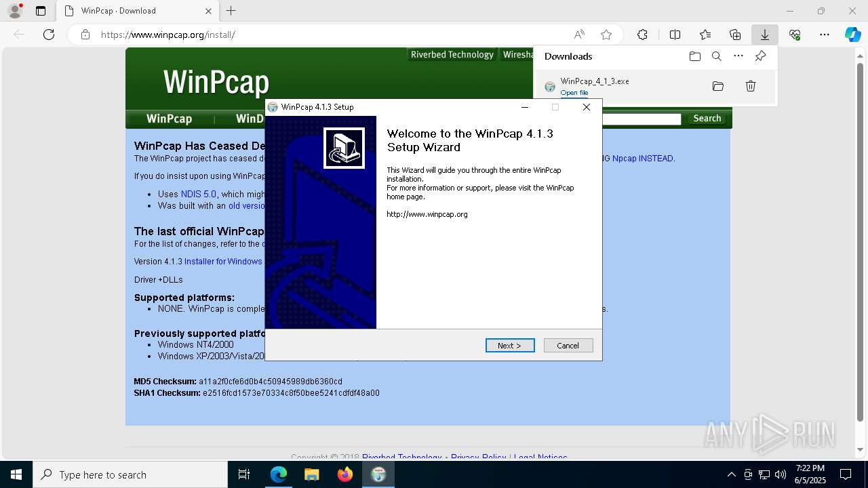Open the Privacy Policy footer link
The image size is (868, 488).
[479, 457]
